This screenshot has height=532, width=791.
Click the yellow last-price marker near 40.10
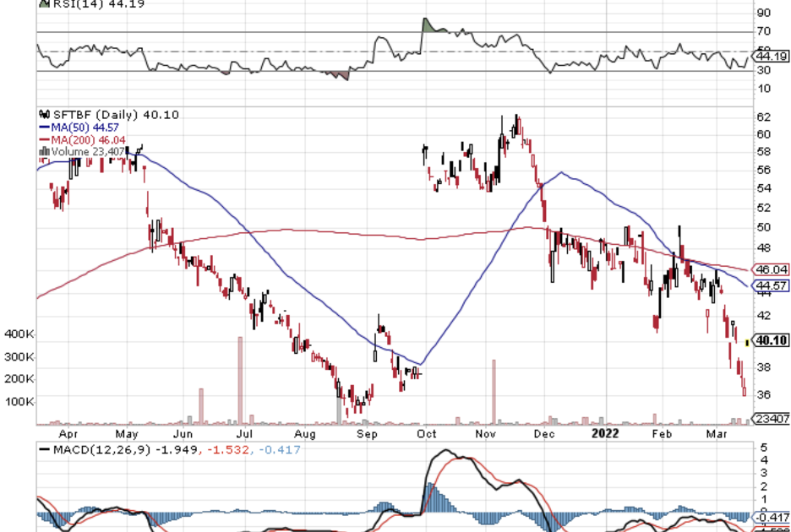pyautogui.click(x=747, y=342)
